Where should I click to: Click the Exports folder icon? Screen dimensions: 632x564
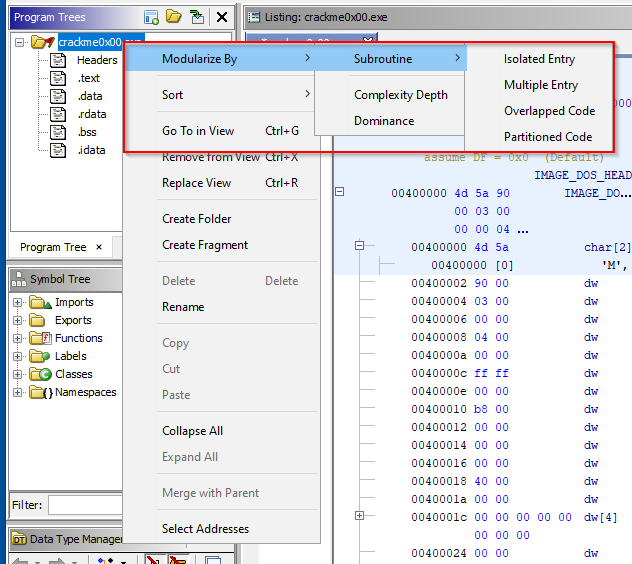point(37,320)
